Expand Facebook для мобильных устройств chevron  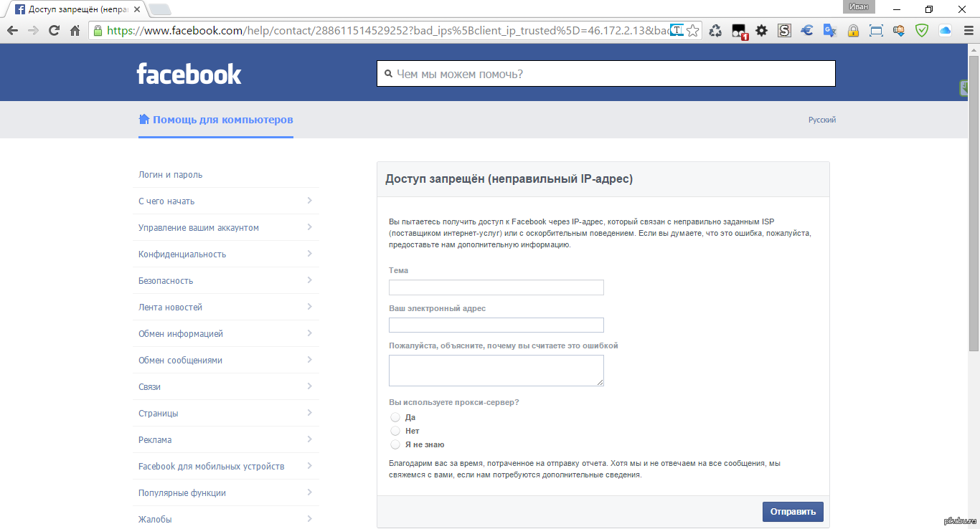(309, 466)
